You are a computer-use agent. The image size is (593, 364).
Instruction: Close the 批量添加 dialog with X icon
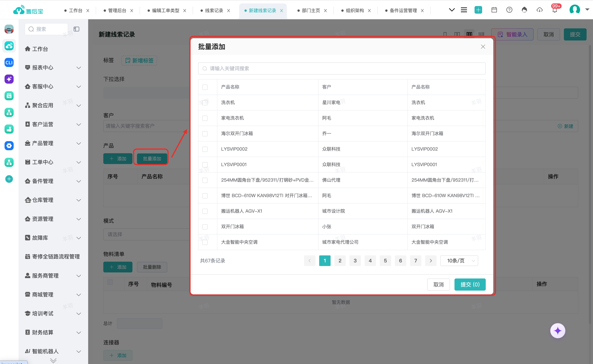coord(483,47)
